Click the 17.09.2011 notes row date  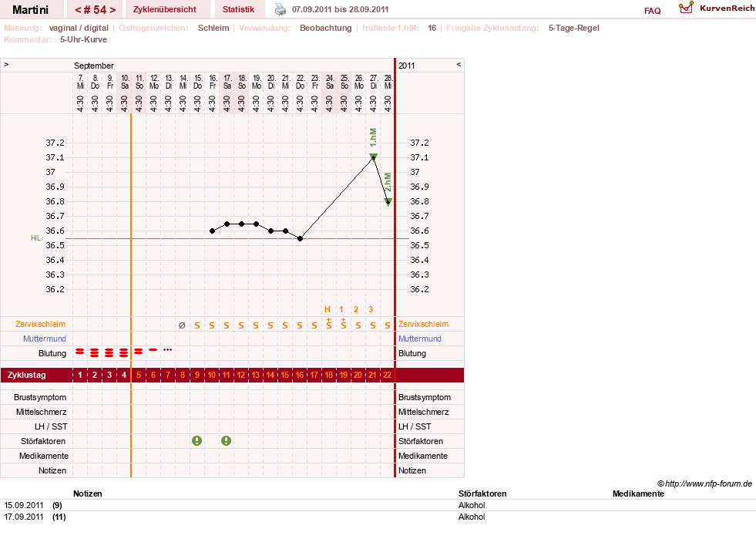click(x=24, y=517)
